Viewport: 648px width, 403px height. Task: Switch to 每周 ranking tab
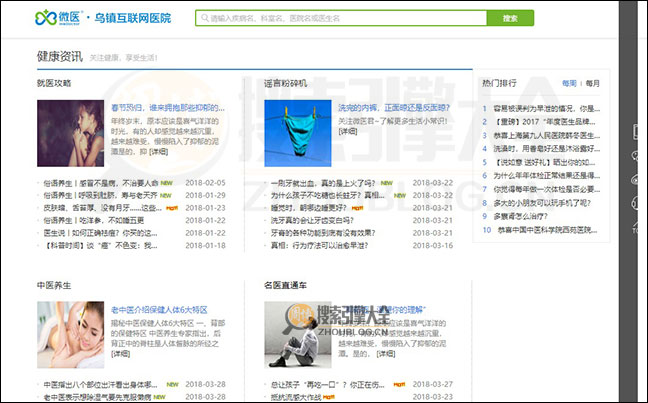click(569, 83)
